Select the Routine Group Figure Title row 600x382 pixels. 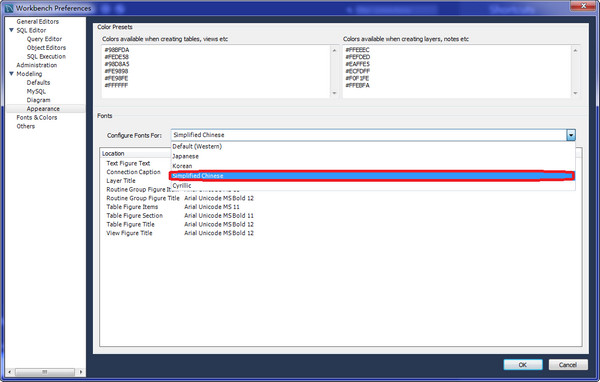(x=143, y=198)
